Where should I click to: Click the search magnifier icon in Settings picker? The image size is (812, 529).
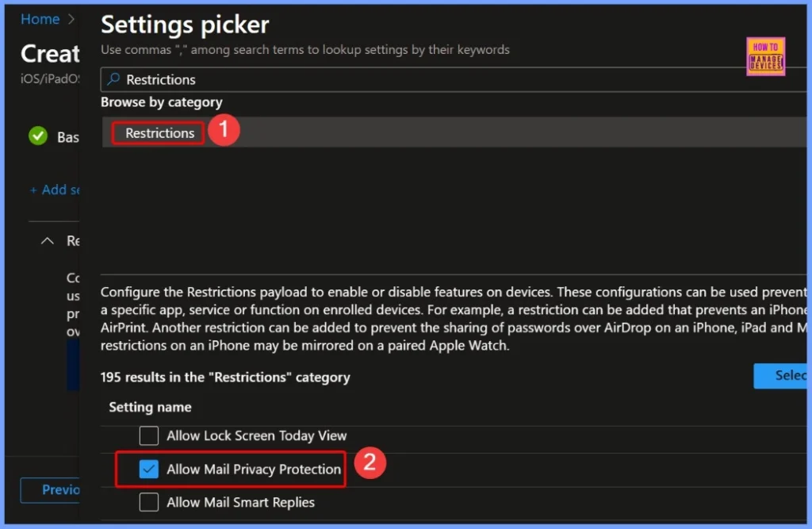[x=112, y=79]
